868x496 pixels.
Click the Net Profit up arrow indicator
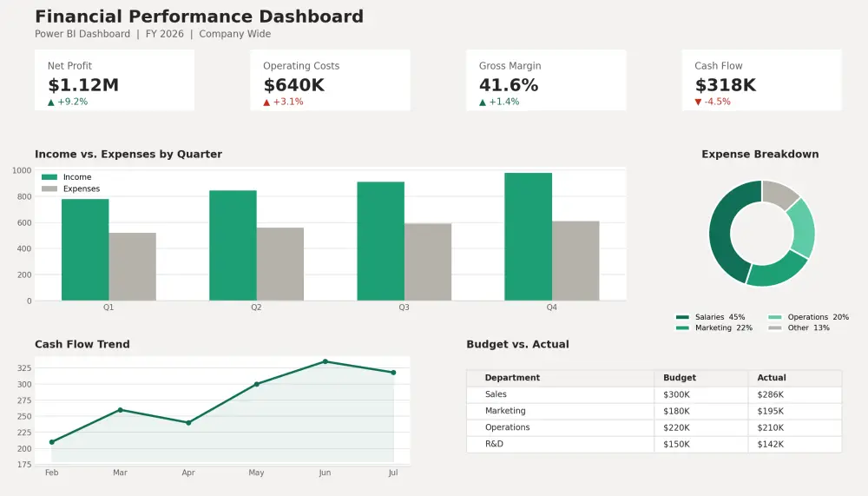click(51, 102)
